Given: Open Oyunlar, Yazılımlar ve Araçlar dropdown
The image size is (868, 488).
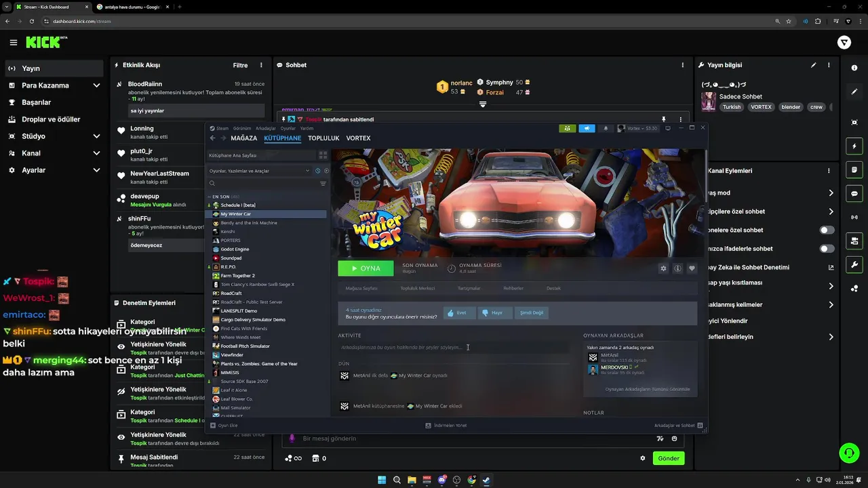Looking at the screenshot, I should [259, 171].
